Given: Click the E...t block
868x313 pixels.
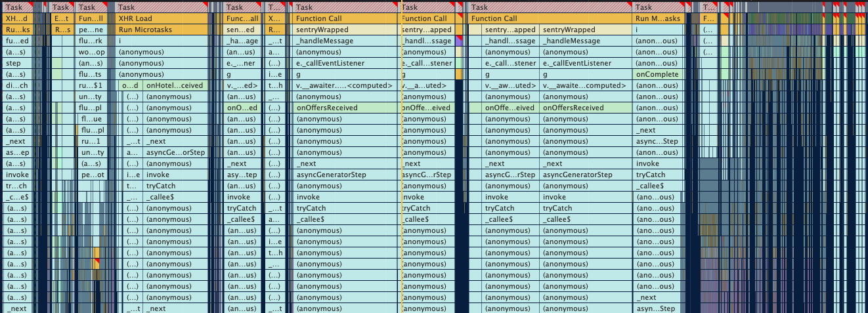Looking at the screenshot, I should click(x=61, y=18).
